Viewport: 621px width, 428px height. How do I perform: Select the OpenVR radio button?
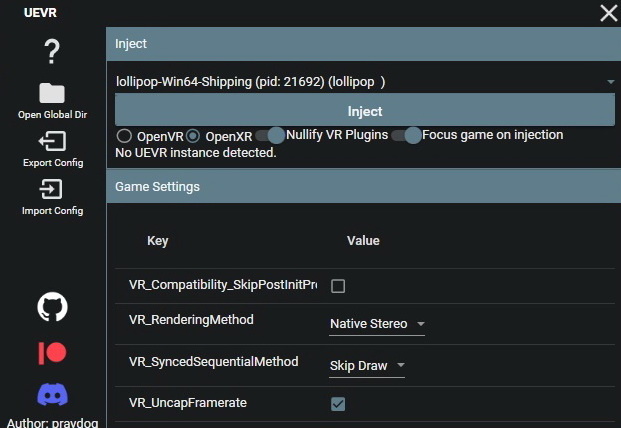click(x=124, y=136)
